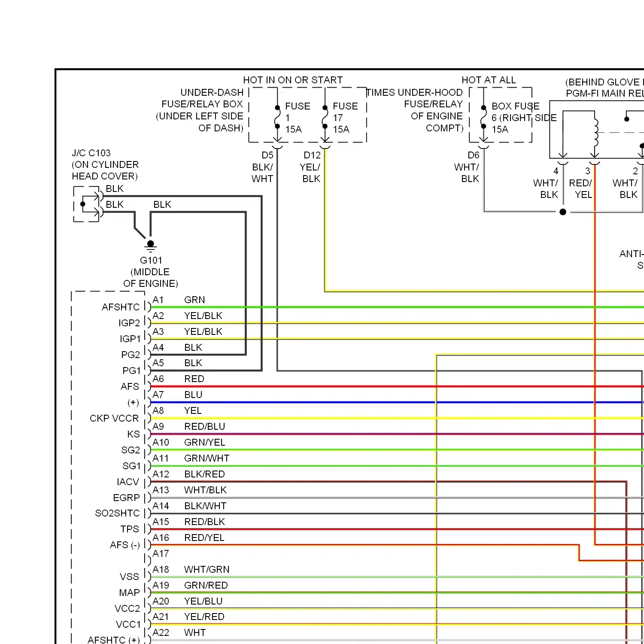Image resolution: width=644 pixels, height=644 pixels.
Task: Click the 'YEL/BLU' wire color label
Action: 203,601
